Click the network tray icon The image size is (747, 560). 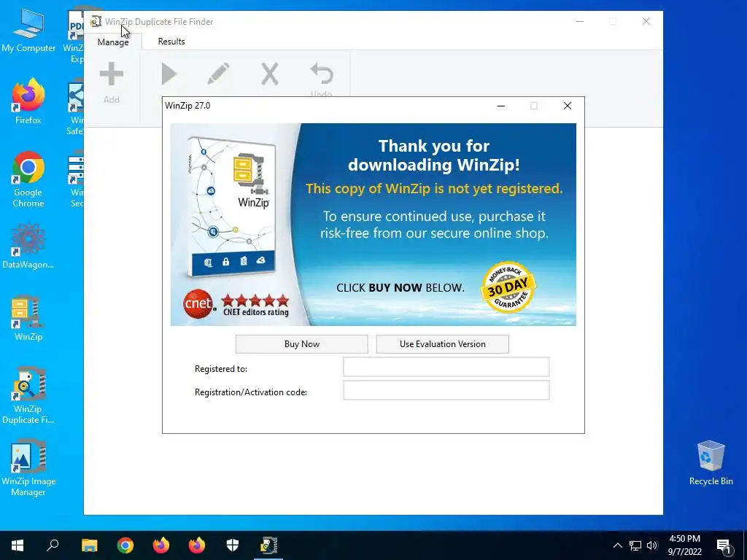tap(635, 545)
